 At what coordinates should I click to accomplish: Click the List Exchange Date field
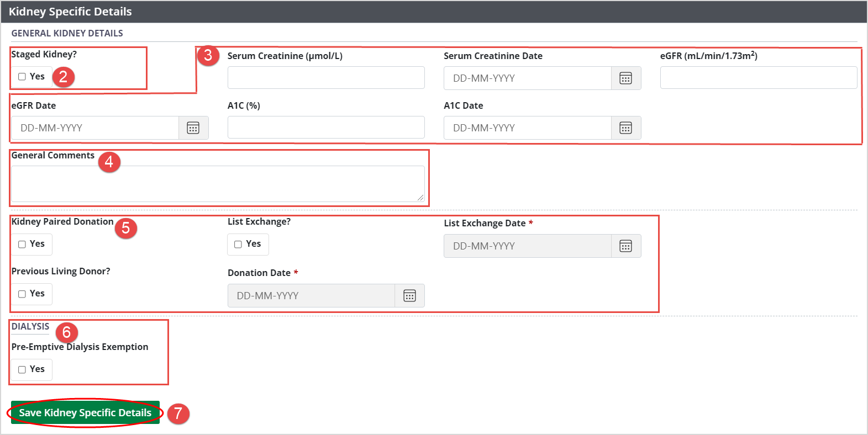click(x=528, y=246)
